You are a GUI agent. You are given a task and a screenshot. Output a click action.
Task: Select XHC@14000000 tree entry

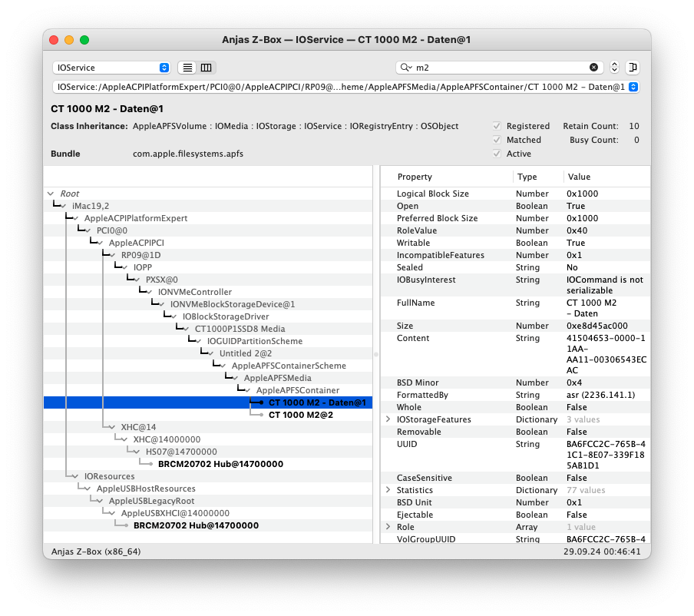coord(167,439)
